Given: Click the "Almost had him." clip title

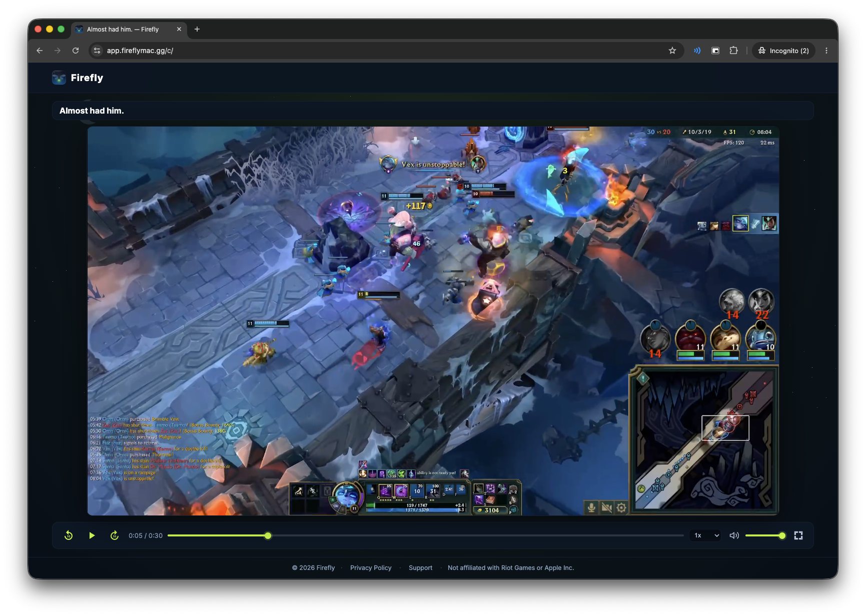Looking at the screenshot, I should point(92,111).
